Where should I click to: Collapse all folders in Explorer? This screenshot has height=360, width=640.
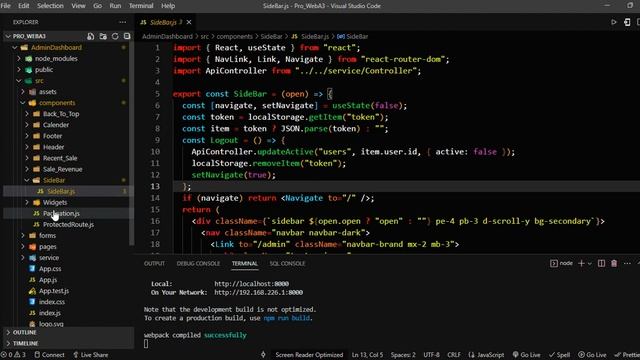[x=127, y=36]
